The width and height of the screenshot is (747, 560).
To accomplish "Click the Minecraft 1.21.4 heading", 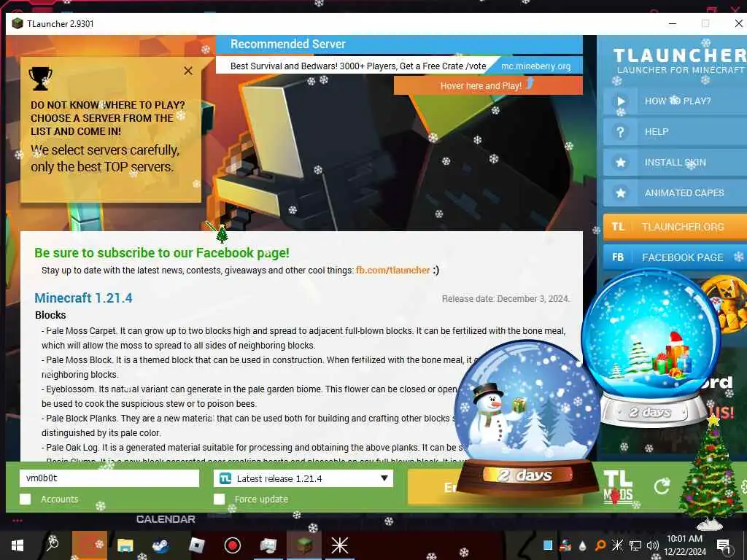I will click(83, 298).
